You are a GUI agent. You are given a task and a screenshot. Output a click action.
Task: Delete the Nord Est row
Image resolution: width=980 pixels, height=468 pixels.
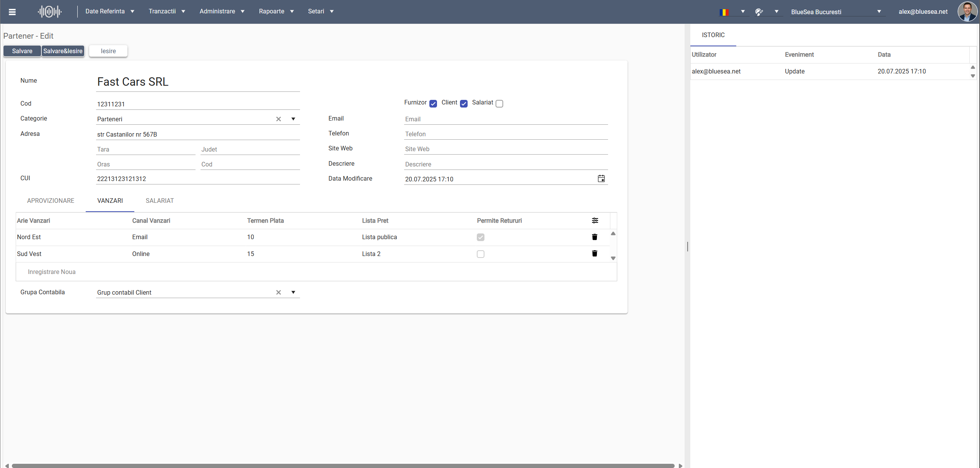[x=594, y=237]
